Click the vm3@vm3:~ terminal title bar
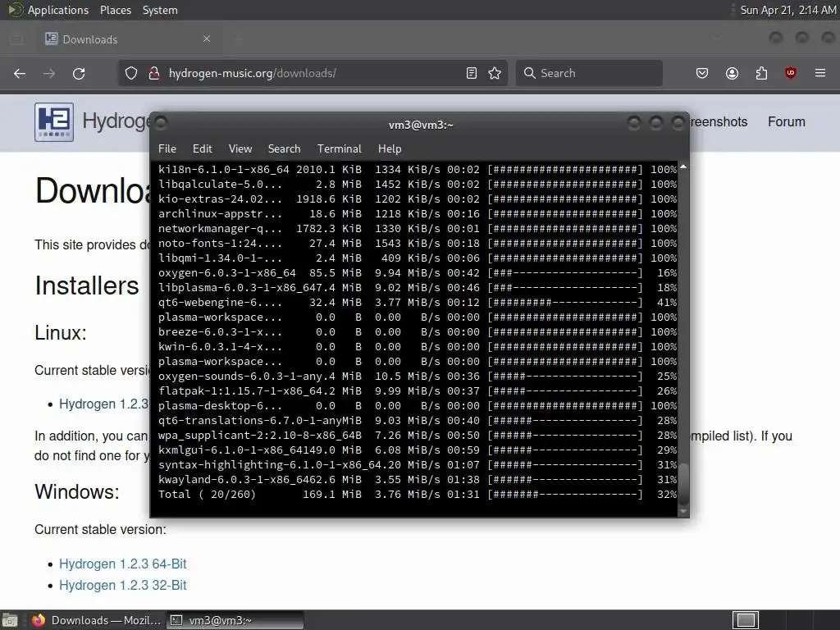 coord(421,125)
